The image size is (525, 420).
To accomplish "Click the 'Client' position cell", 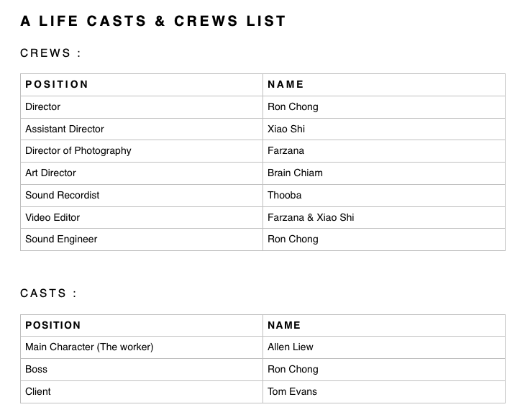I will pos(38,391).
